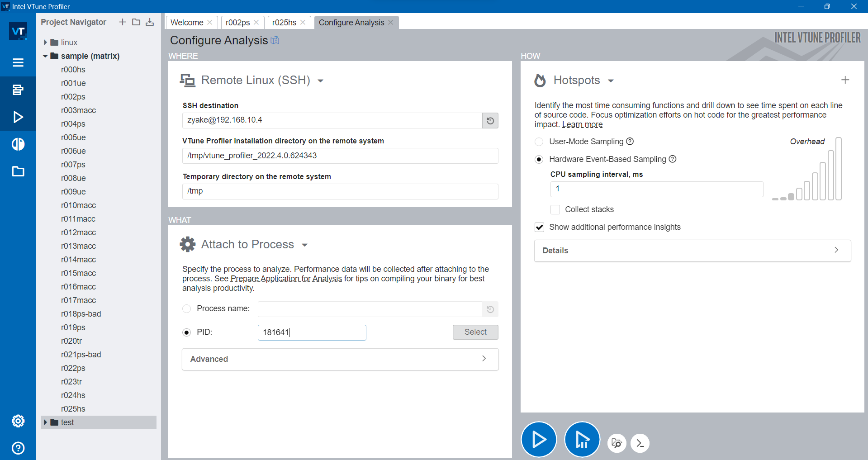The image size is (868, 460).
Task: Expand the test project folder
Action: point(45,422)
